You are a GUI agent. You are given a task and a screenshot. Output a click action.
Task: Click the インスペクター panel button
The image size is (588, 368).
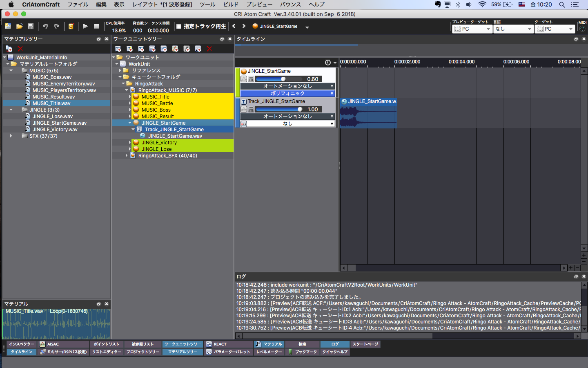click(x=22, y=344)
